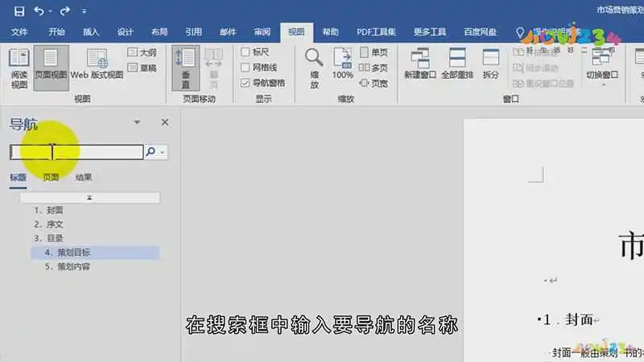This screenshot has width=644, height=362.
Task: Set zoom to 100% using ribbon icon
Action: (x=343, y=64)
